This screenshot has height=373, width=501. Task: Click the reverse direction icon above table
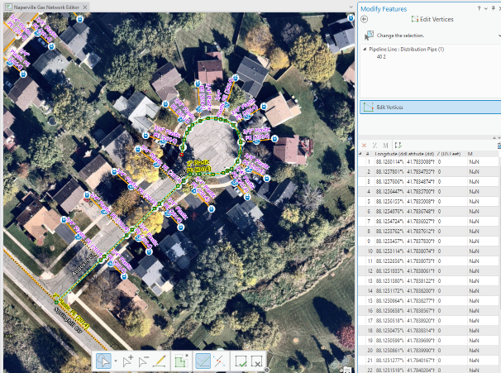pos(398,145)
